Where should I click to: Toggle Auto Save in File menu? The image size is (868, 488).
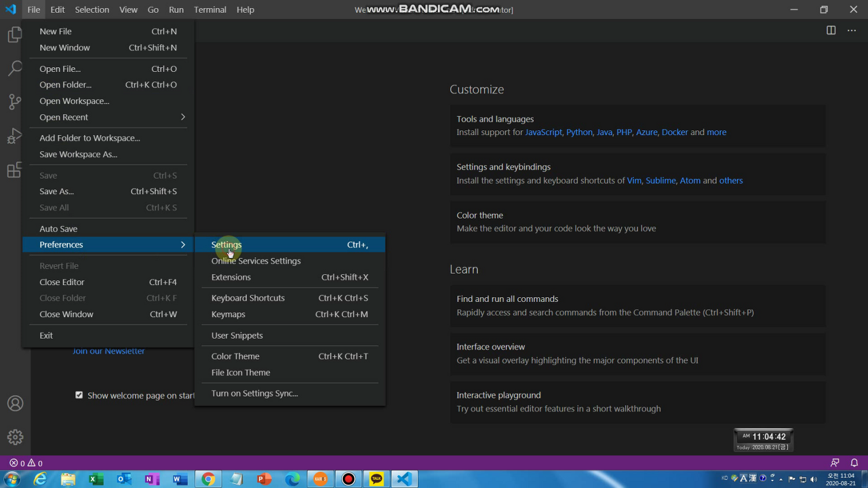(x=108, y=229)
